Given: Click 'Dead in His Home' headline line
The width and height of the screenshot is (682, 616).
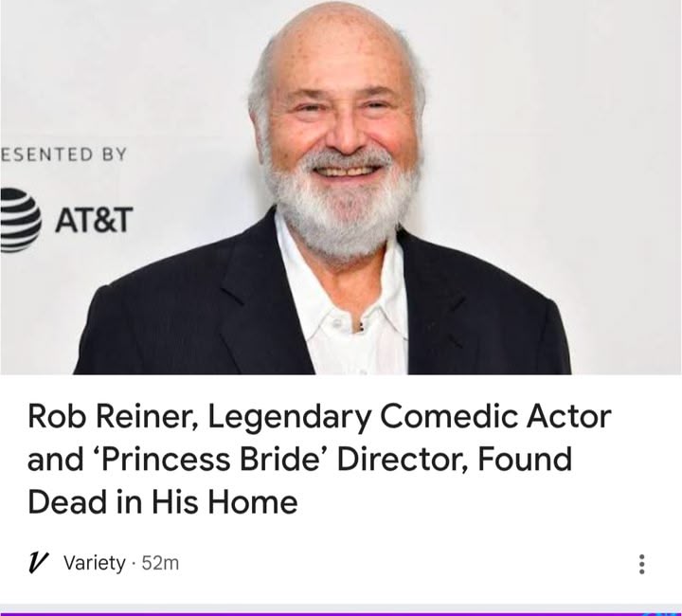Looking at the screenshot, I should [162, 502].
